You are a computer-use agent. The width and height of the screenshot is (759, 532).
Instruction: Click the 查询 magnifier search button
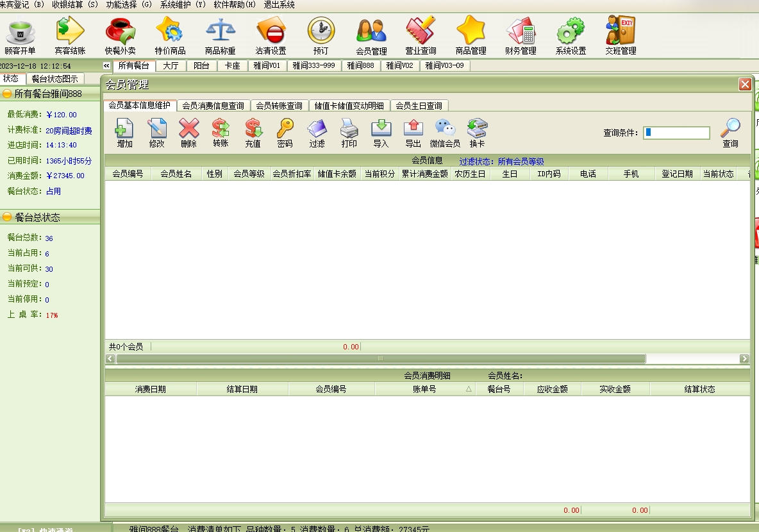(x=730, y=133)
